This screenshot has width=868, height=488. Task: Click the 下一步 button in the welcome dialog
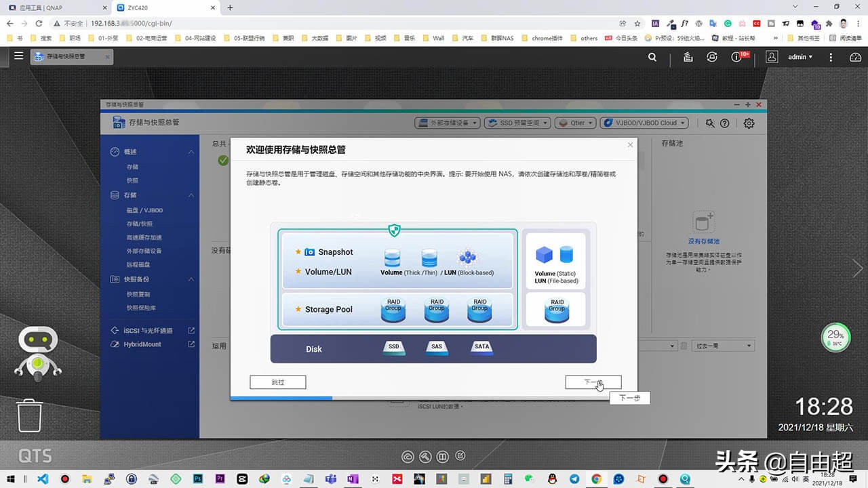(x=593, y=382)
